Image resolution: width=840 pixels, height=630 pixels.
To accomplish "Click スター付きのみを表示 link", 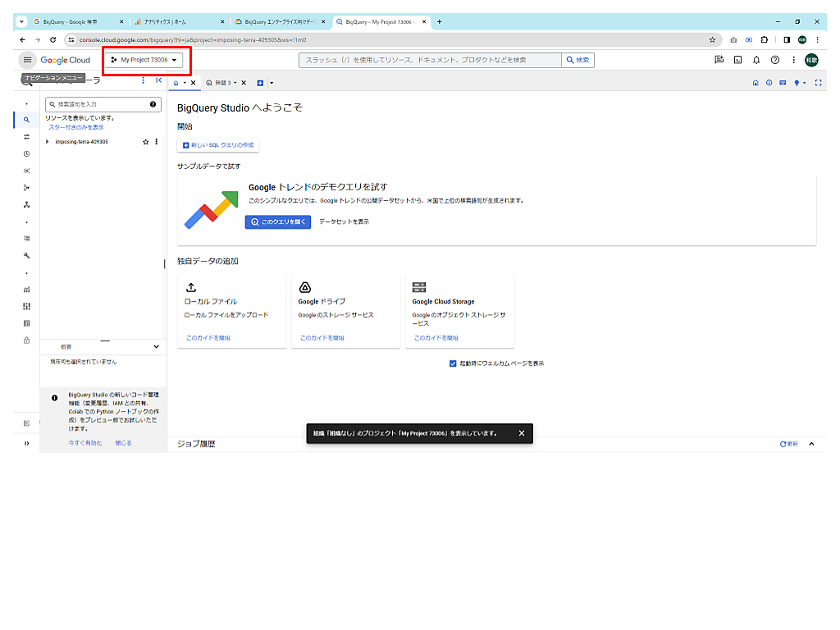I will [x=76, y=127].
